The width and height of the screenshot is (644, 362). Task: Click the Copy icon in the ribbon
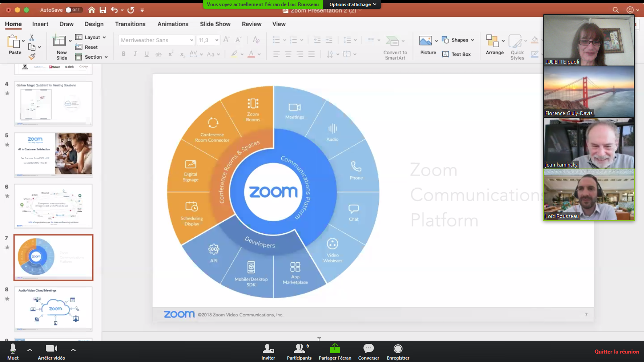31,47
